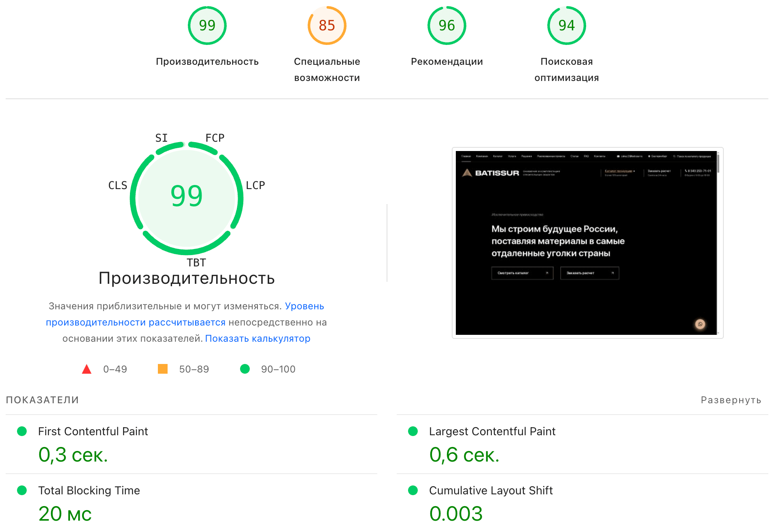The width and height of the screenshot is (774, 532).
Task: Click the 0,3 сек. value
Action: click(x=73, y=455)
